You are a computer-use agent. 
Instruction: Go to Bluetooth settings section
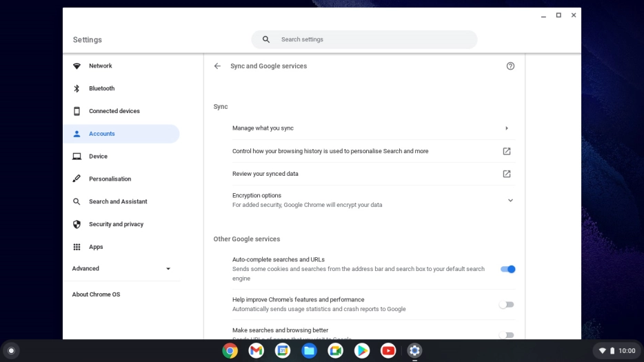coord(101,88)
